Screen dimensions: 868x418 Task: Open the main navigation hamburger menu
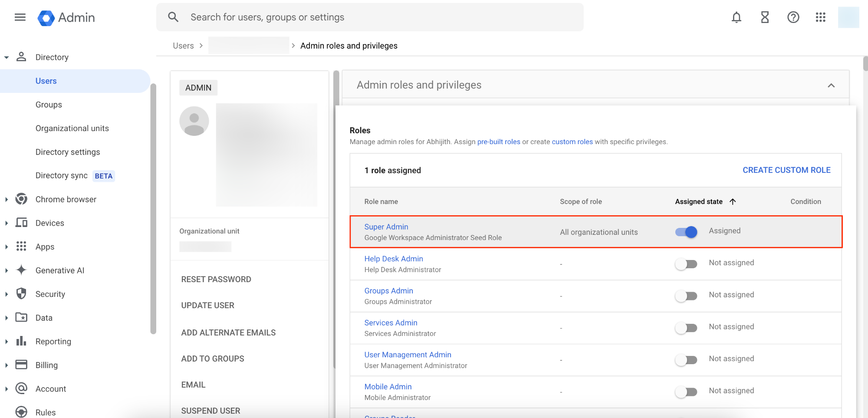20,17
